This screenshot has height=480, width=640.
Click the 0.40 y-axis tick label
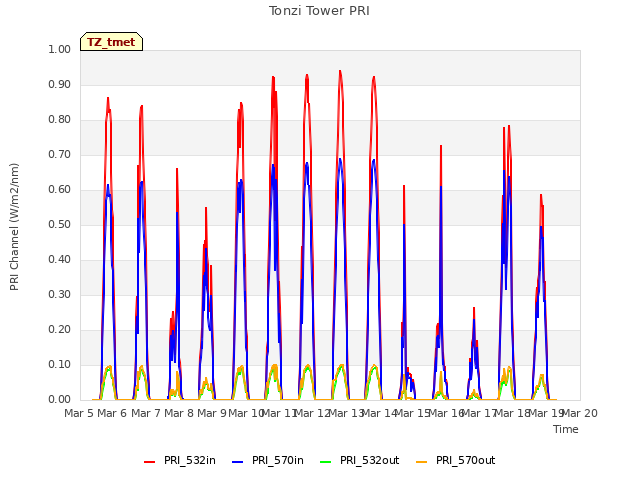click(59, 260)
